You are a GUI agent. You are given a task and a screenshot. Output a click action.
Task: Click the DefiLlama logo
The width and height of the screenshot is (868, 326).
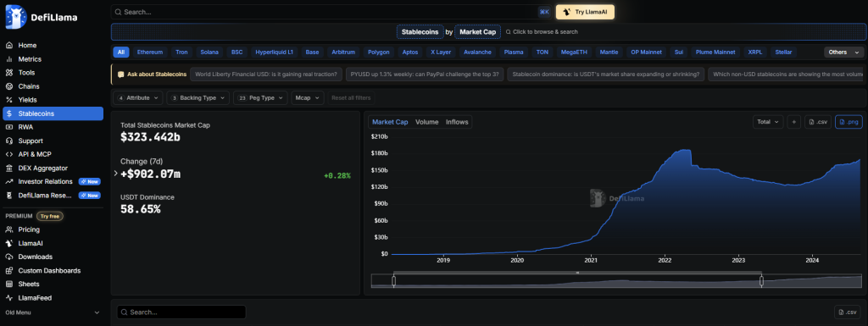coord(42,17)
